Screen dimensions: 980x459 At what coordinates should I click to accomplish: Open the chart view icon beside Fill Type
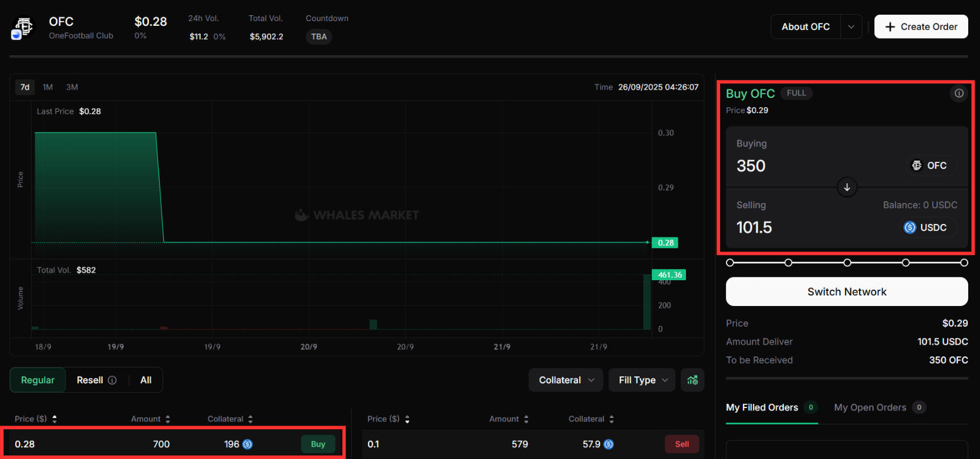[x=692, y=380]
